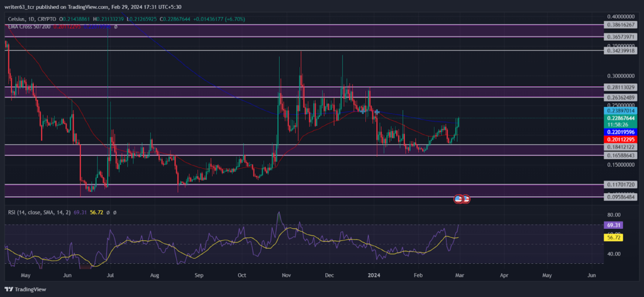Open the left US flag economic event marker
This screenshot has width=644, height=297.
[458, 199]
